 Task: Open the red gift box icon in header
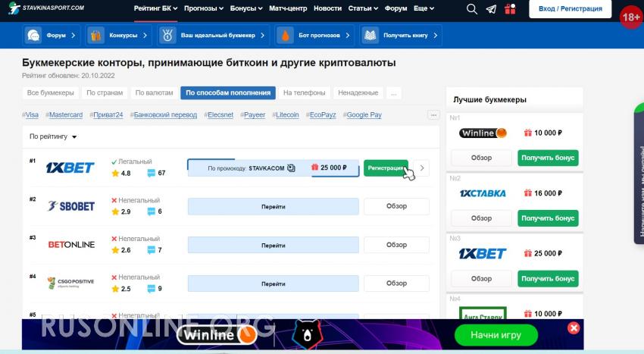[510, 8]
